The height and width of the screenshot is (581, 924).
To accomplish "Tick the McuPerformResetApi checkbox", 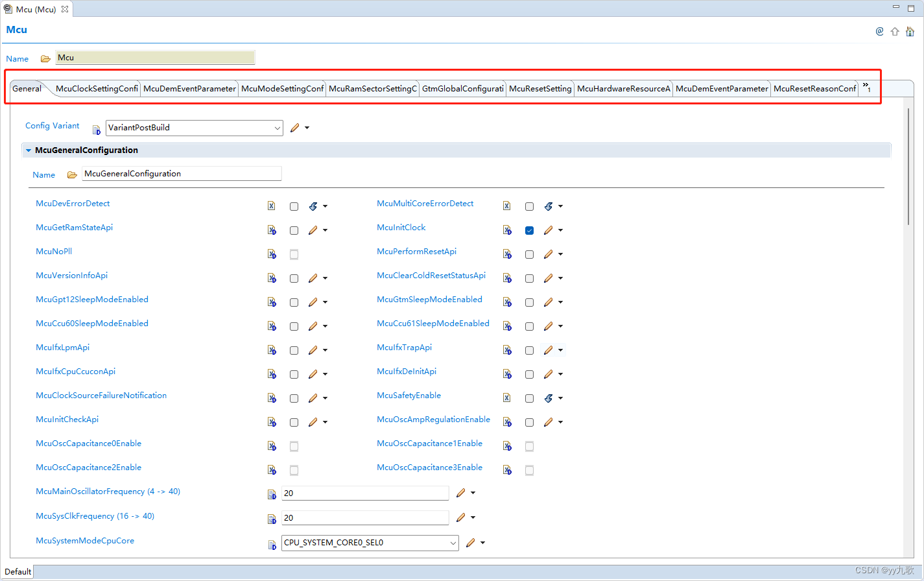I will click(529, 254).
